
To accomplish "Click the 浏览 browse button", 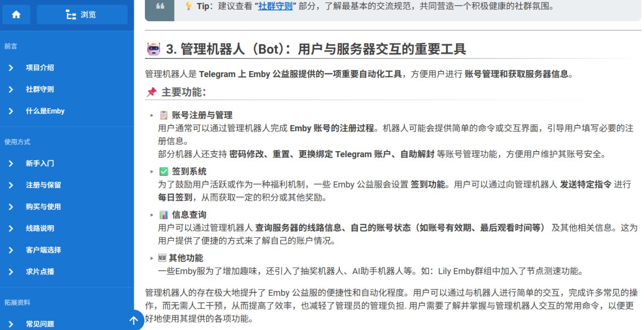I will tap(82, 15).
